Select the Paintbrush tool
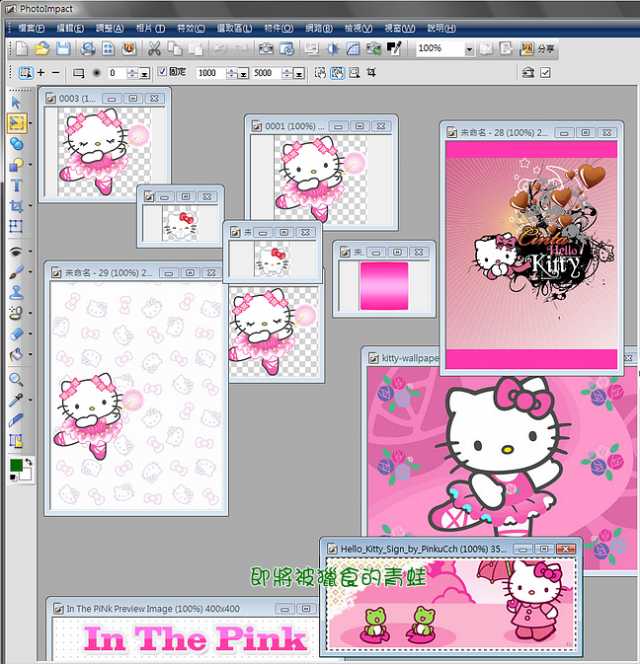The image size is (640, 665). click(x=16, y=272)
